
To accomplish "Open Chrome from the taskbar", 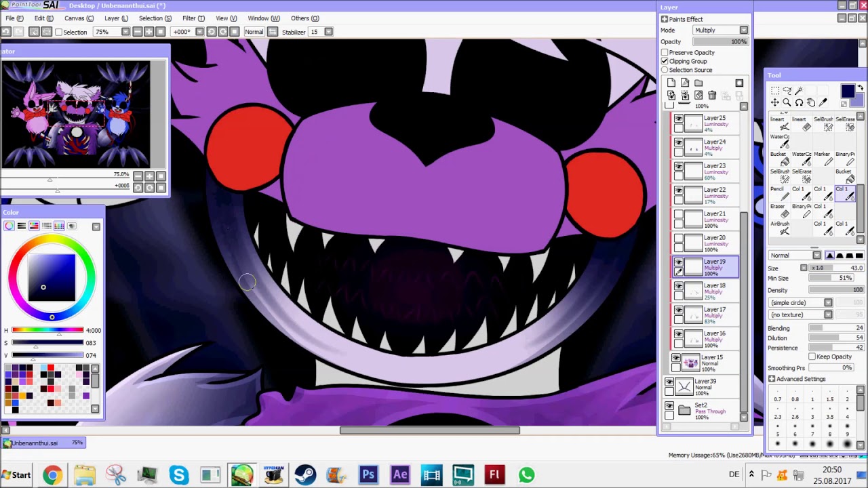I will [x=52, y=475].
